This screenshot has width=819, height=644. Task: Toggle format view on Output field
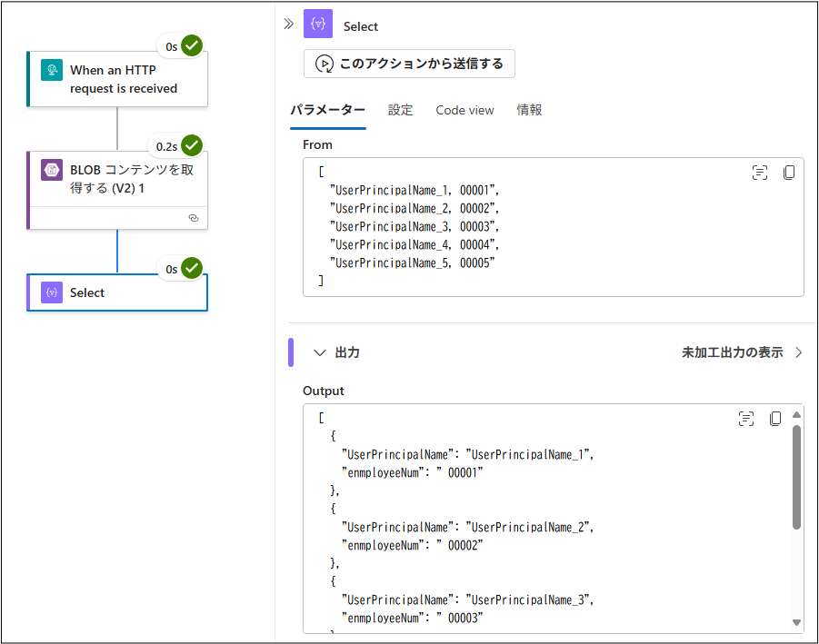(x=746, y=419)
